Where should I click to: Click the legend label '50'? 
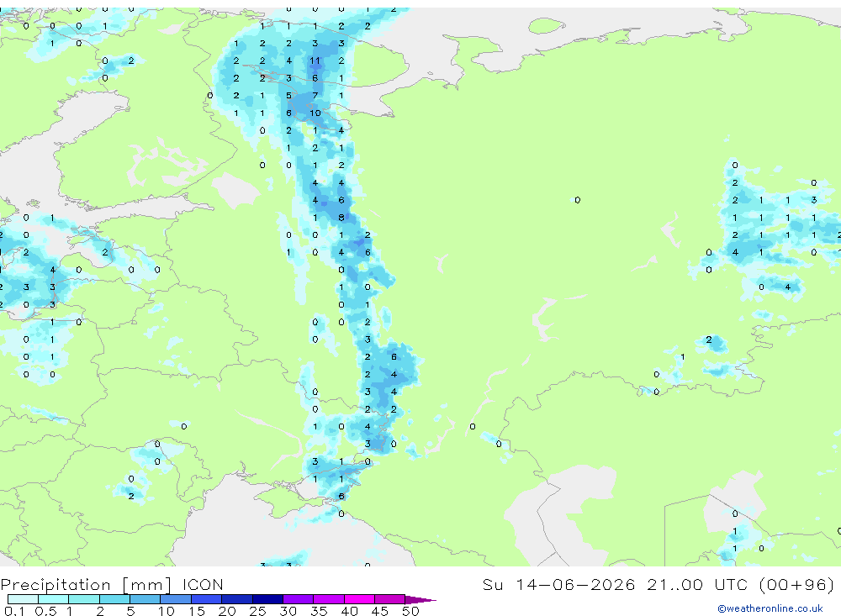[410, 611]
